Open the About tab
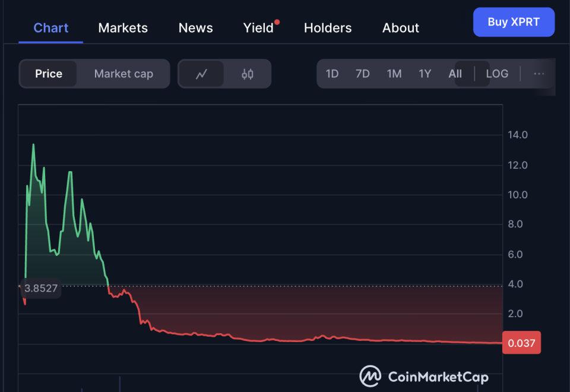The width and height of the screenshot is (570, 392). point(401,28)
